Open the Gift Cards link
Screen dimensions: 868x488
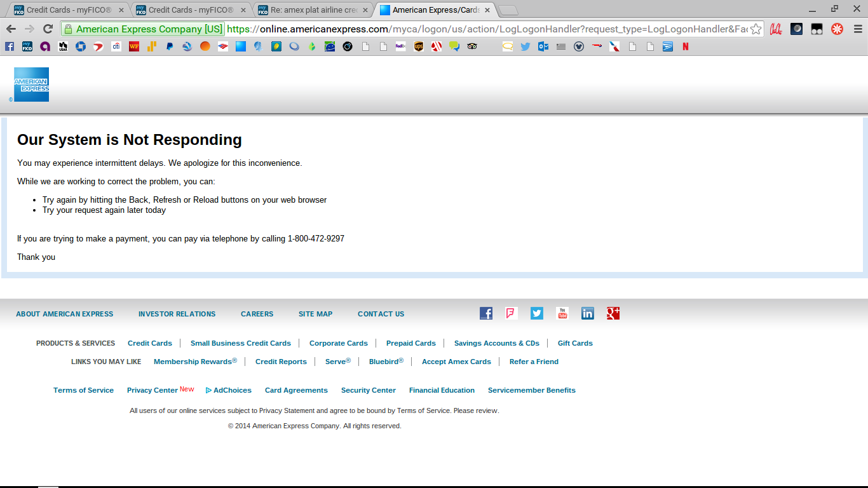575,343
